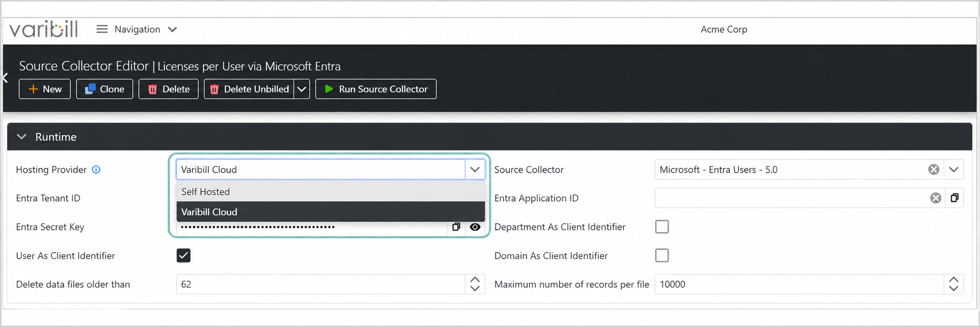Open the Source Collector dropdown

(x=954, y=170)
